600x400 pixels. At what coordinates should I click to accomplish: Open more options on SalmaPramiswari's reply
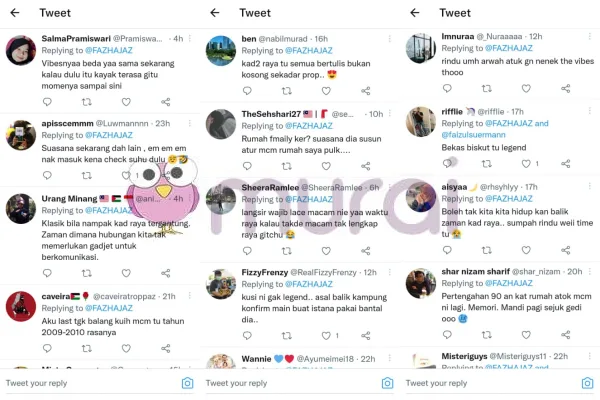tap(190, 38)
